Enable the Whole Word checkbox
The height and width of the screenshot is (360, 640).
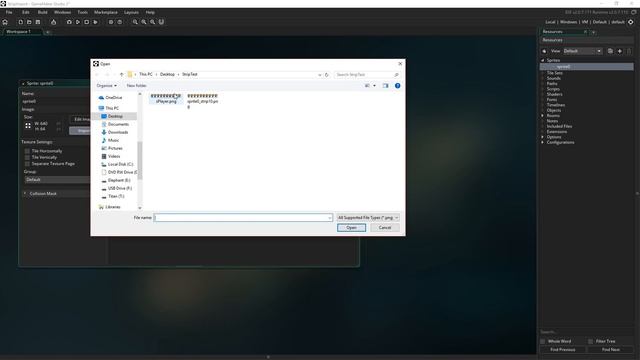542,341
